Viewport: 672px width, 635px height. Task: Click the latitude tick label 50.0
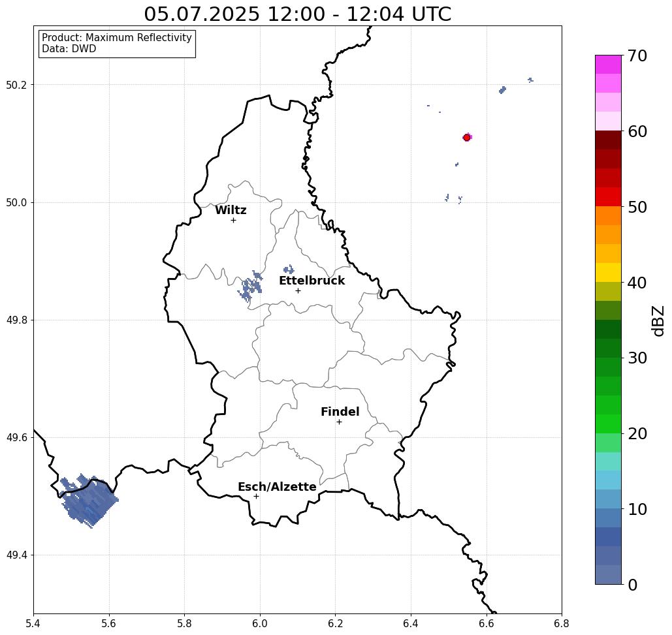pyautogui.click(x=16, y=202)
